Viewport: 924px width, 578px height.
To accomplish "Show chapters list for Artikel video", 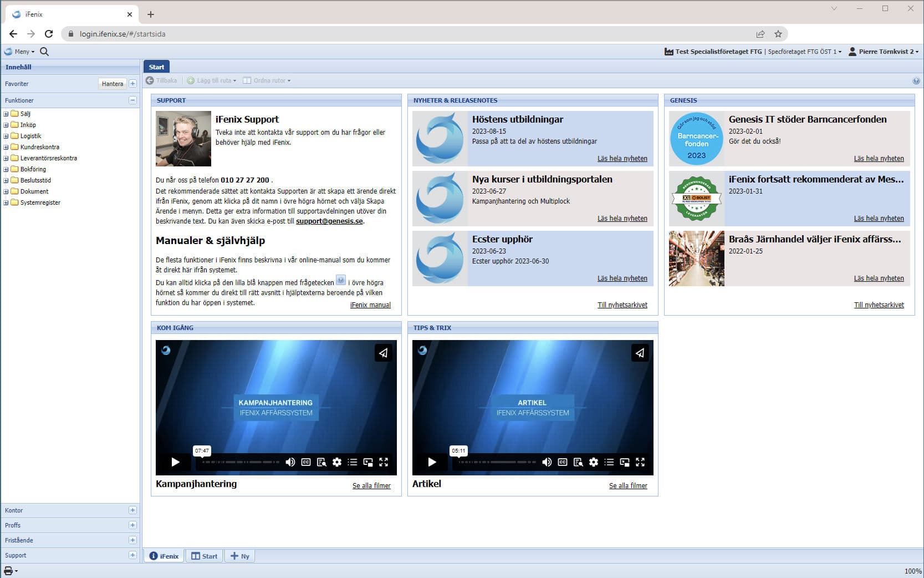I will coord(609,462).
